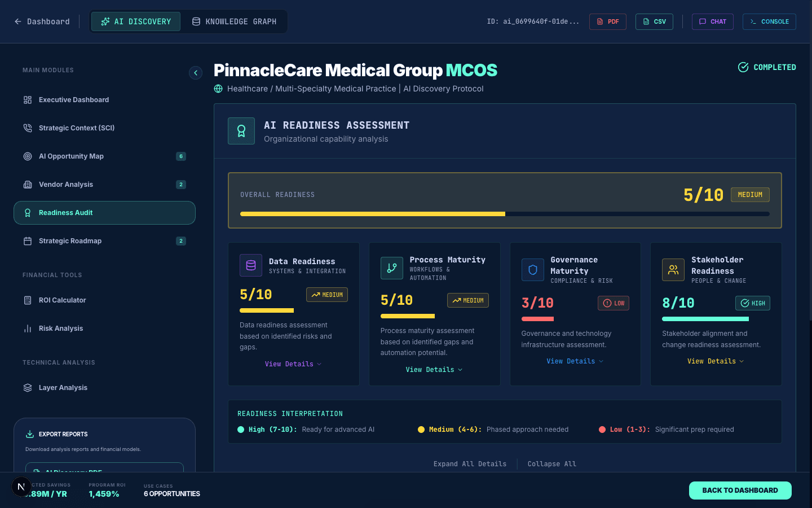Expand View Details under Data Readiness
The width and height of the screenshot is (812, 508).
tap(293, 364)
